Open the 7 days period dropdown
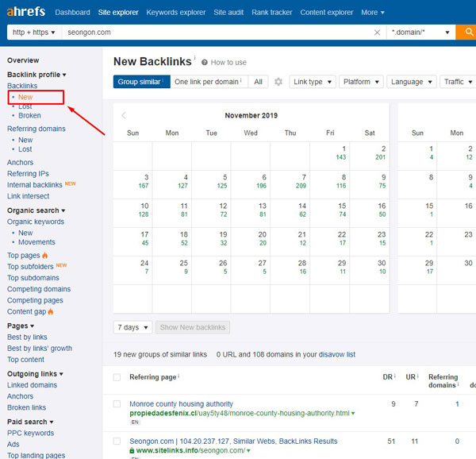The width and height of the screenshot is (476, 459). 132,327
